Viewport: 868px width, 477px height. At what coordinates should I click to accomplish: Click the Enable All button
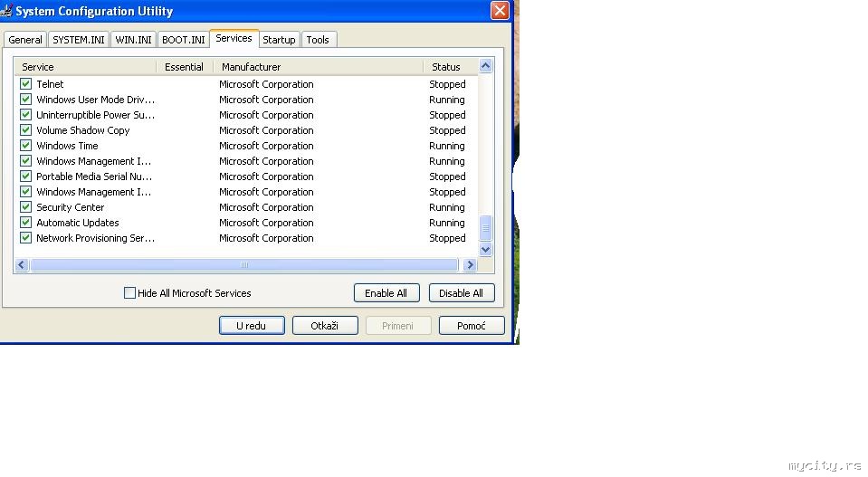pyautogui.click(x=386, y=292)
